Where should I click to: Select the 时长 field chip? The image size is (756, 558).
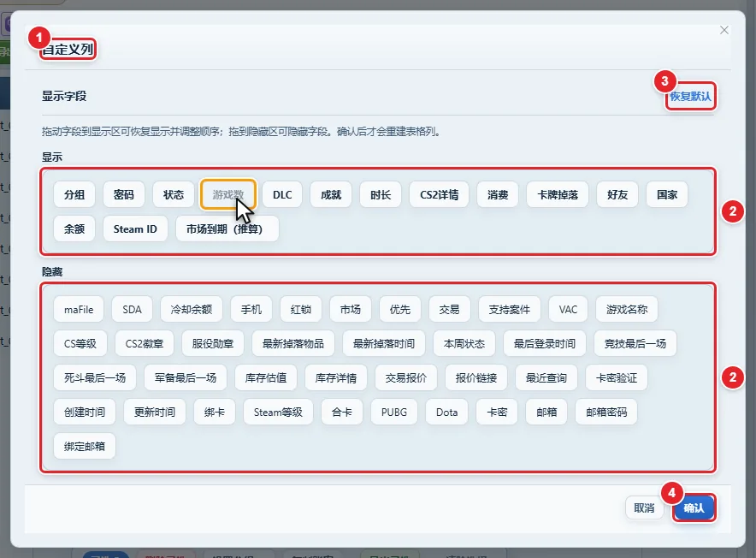coord(381,194)
